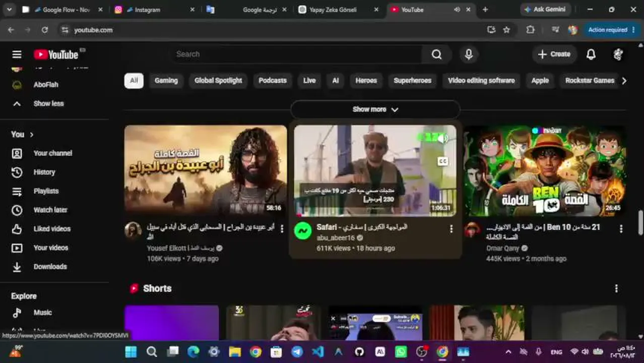The height and width of the screenshot is (363, 644).
Task: Click the Create button
Action: pyautogui.click(x=554, y=54)
